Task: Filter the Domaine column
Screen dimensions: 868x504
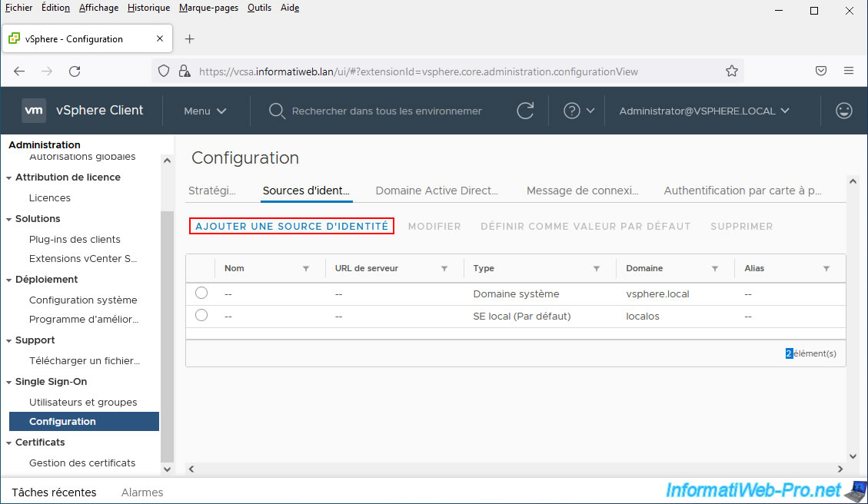Action: [715, 268]
